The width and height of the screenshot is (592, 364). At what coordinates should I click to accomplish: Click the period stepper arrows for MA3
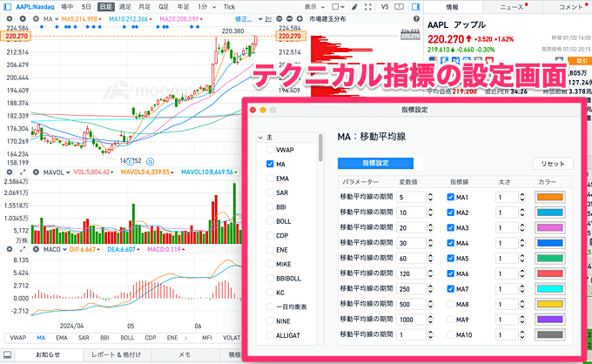tap(430, 227)
